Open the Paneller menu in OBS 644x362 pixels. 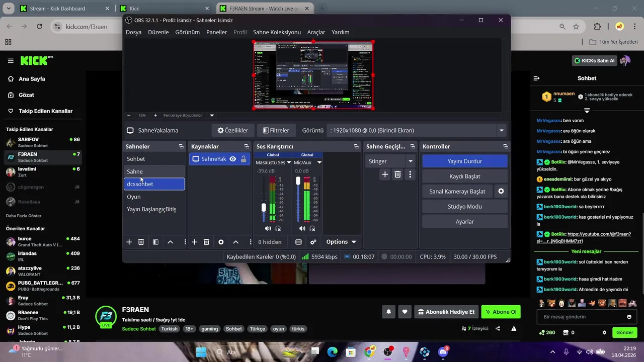[x=217, y=32]
